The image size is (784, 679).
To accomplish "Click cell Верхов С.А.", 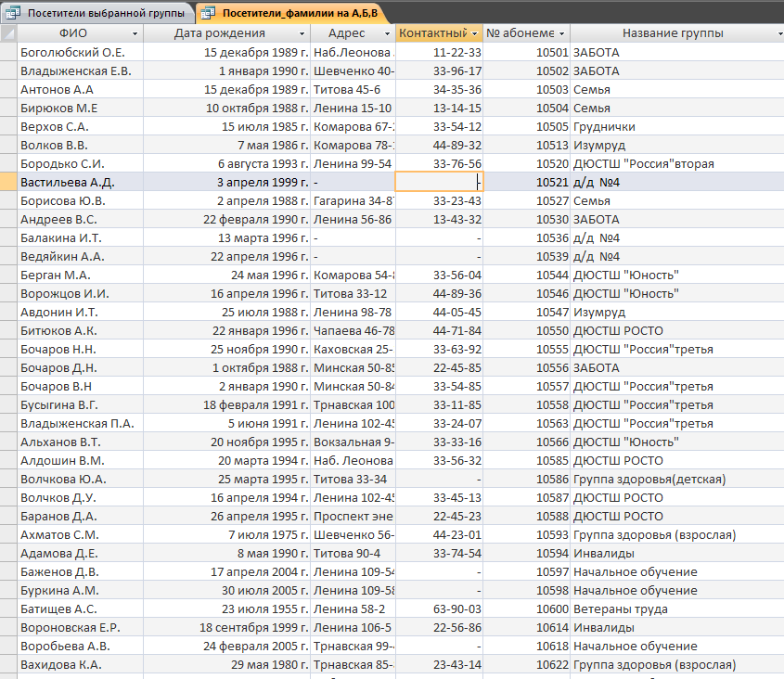I will [x=80, y=126].
